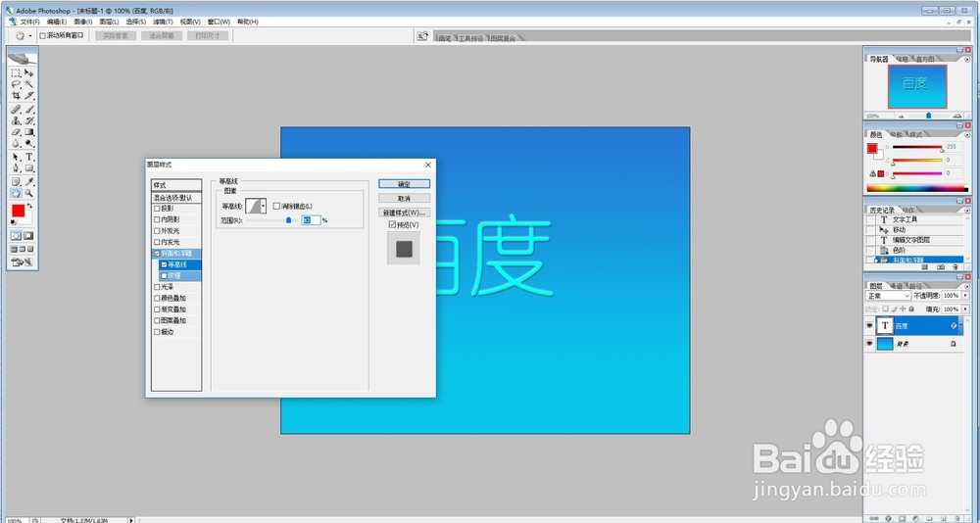The image size is (980, 523).
Task: Click Jump to ImageReady icon
Action: pyautogui.click(x=23, y=262)
